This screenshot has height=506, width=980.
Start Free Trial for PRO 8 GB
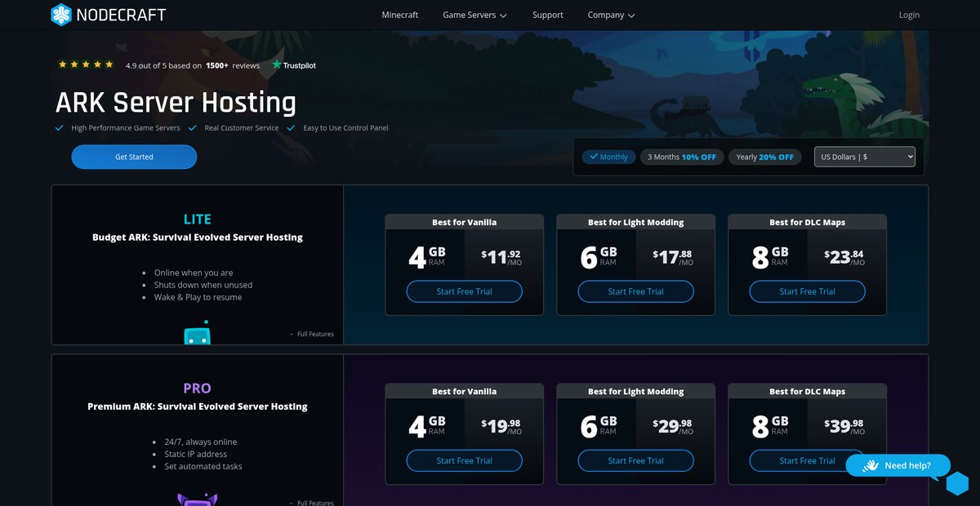[x=807, y=460]
